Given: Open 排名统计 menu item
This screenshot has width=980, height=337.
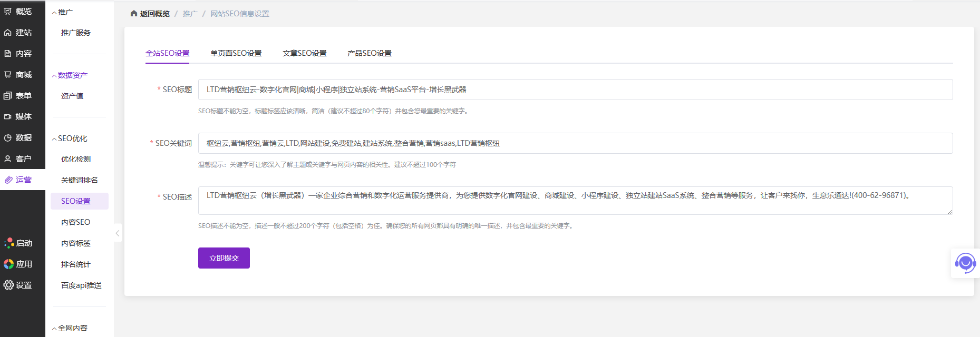Looking at the screenshot, I should click(x=76, y=264).
